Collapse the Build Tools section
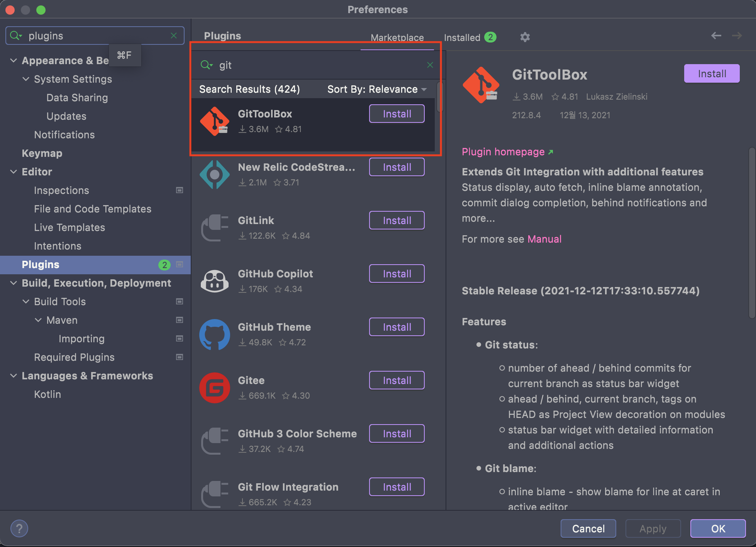 (26, 302)
